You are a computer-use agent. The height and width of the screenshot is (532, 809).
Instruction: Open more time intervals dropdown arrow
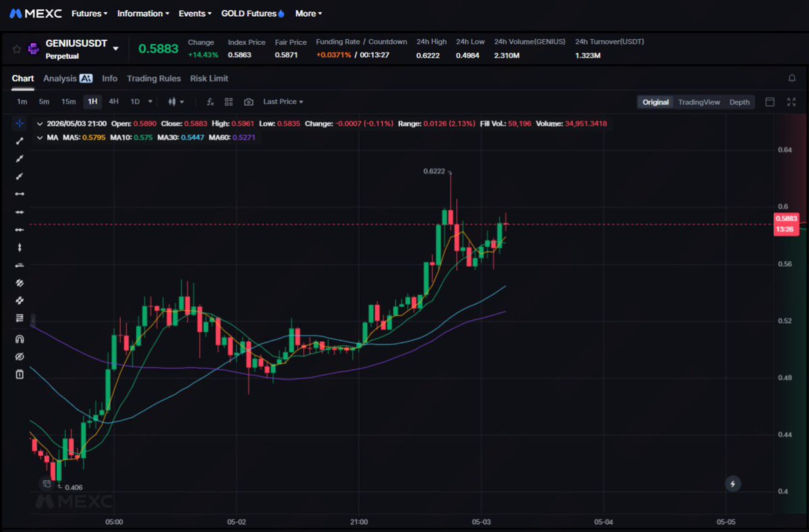(150, 102)
